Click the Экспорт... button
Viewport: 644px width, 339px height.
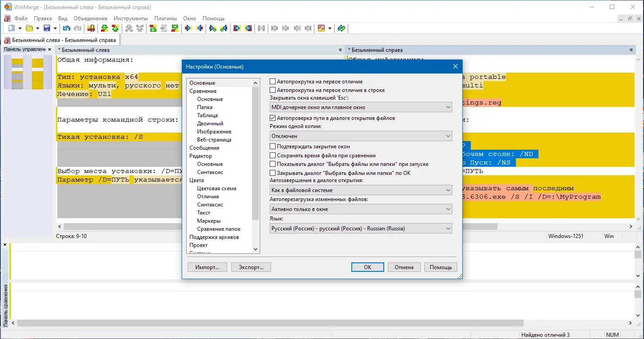(251, 267)
